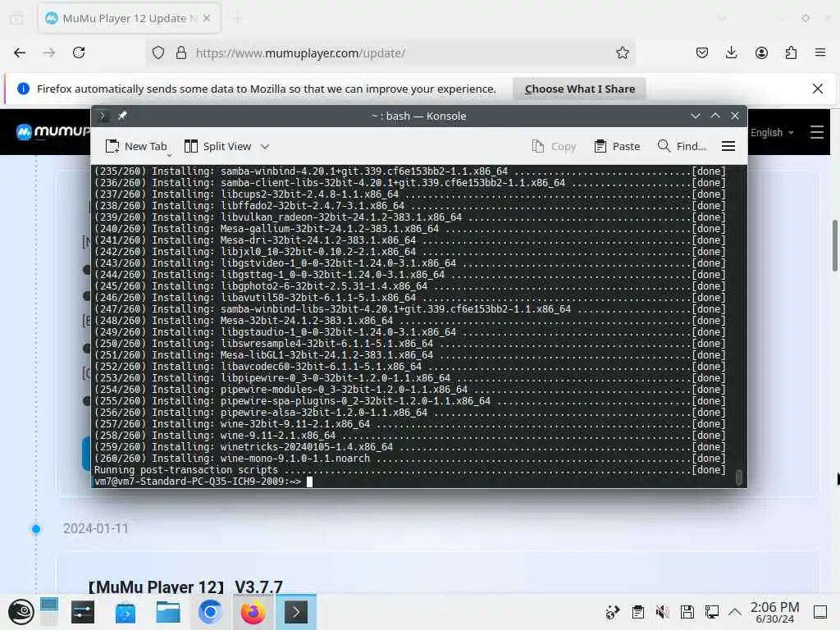Open the MuMu Player site hamburger menu

click(x=816, y=132)
